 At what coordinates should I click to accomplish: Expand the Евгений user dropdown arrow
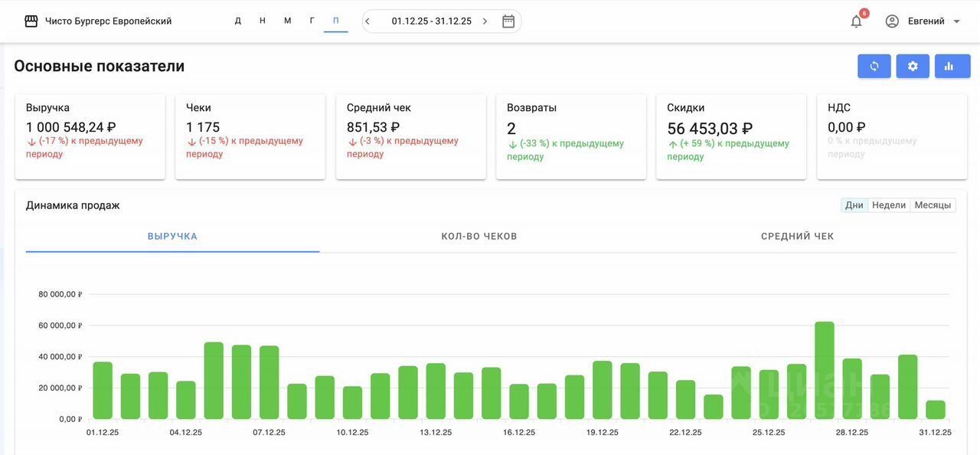(x=956, y=21)
